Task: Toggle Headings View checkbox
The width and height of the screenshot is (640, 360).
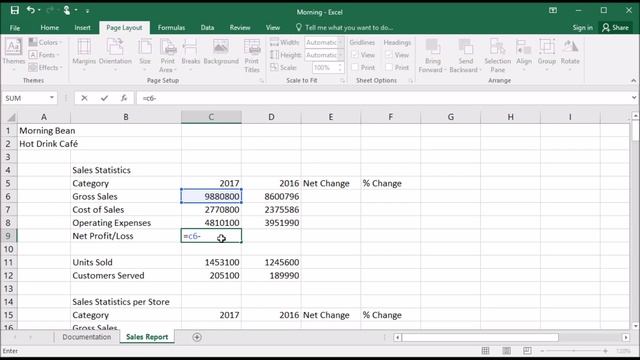Action: [x=389, y=55]
